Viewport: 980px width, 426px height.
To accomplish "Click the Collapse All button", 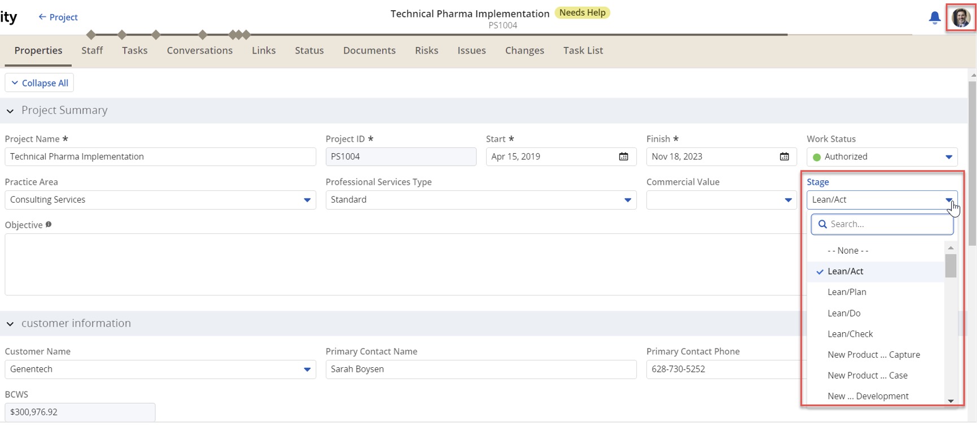I will click(x=40, y=83).
